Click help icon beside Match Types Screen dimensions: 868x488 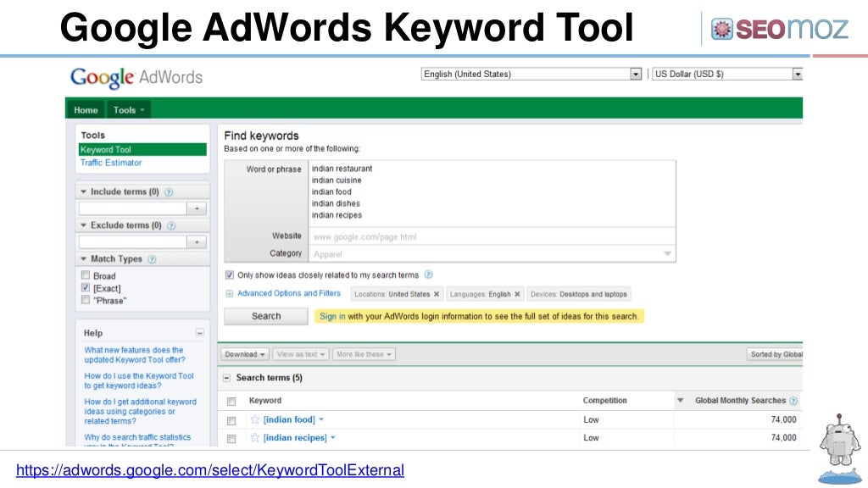(153, 259)
